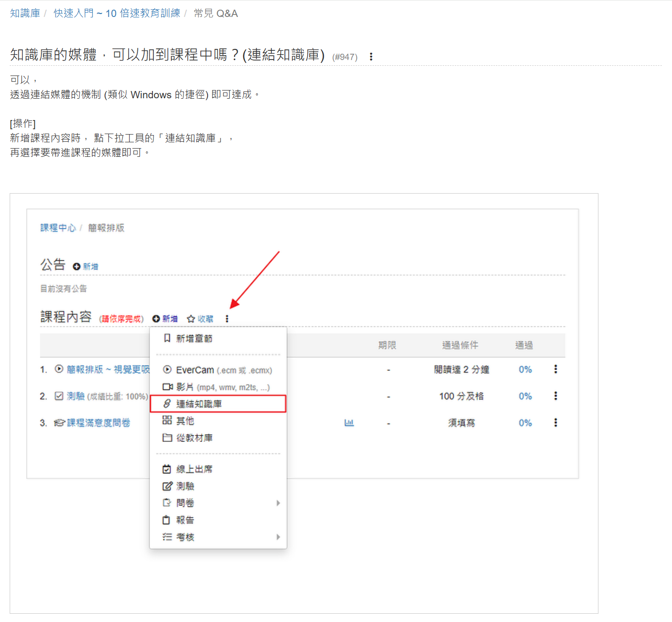Open the three-dot menu for 測驗 row
Image resolution: width=672 pixels, height=622 pixels.
tap(555, 396)
